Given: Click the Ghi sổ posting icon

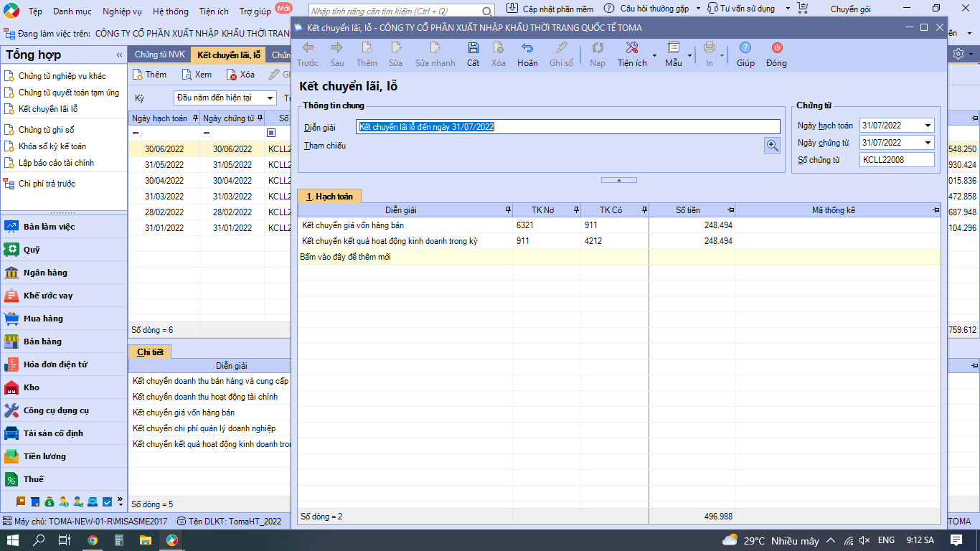Looking at the screenshot, I should pos(562,48).
